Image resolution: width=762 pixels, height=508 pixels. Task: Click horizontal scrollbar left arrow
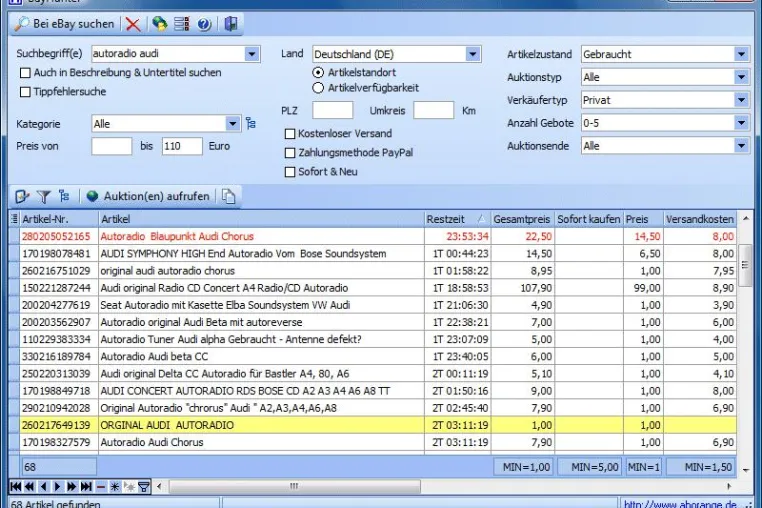[x=159, y=487]
